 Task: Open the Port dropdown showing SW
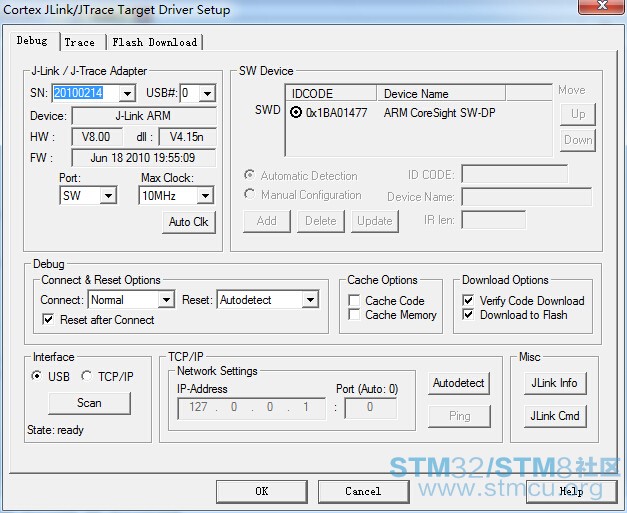[x=108, y=196]
